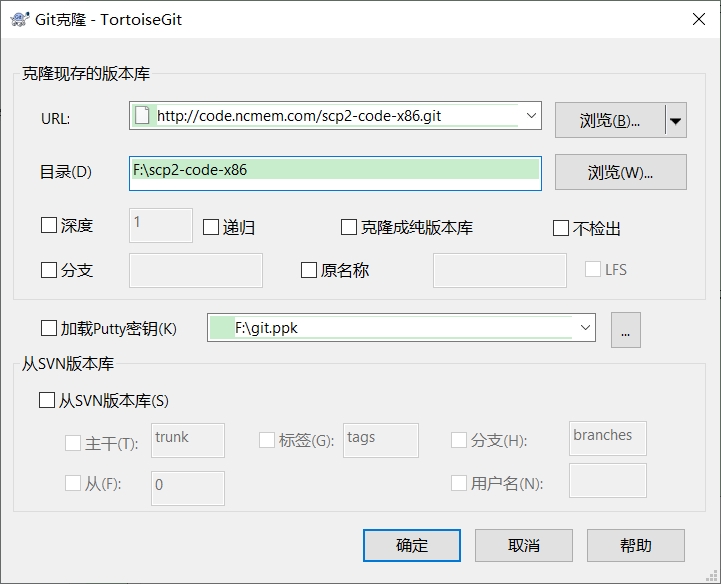Tick the 分支 branch checkbox

(x=49, y=270)
